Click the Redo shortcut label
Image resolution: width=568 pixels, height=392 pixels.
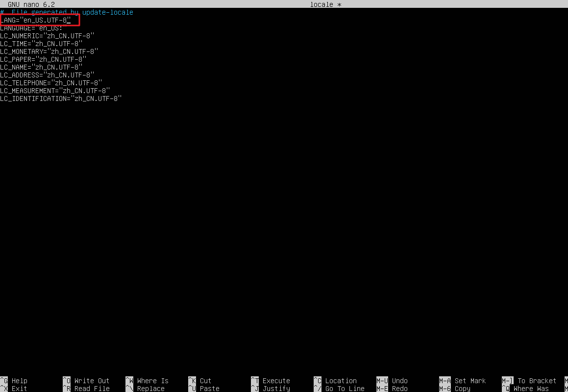399,389
